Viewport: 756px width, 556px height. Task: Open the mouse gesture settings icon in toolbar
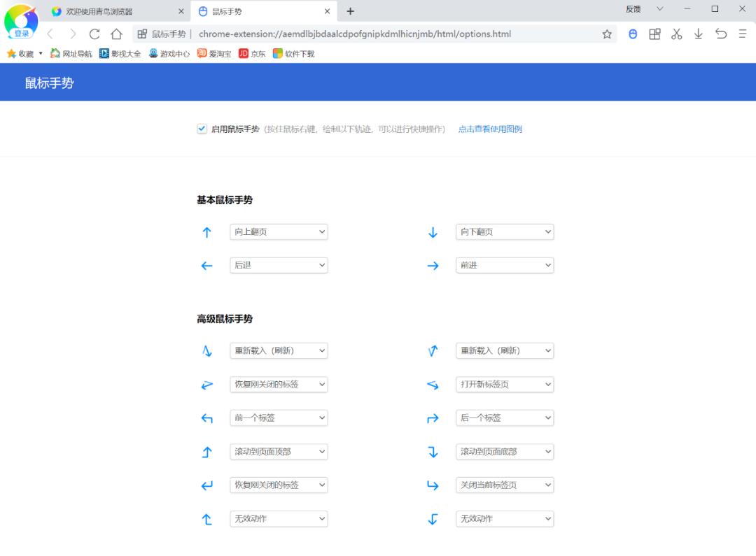click(x=632, y=34)
